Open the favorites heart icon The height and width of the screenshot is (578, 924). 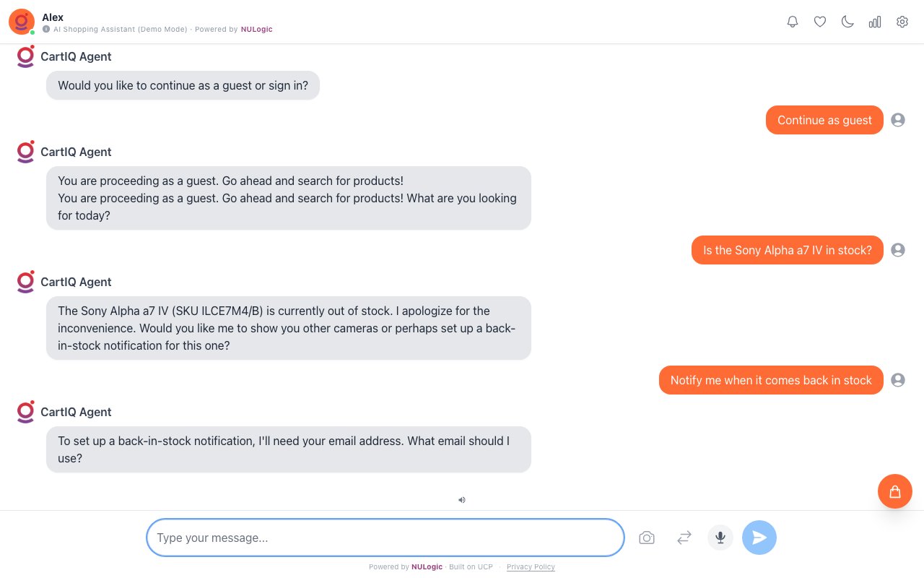[820, 22]
